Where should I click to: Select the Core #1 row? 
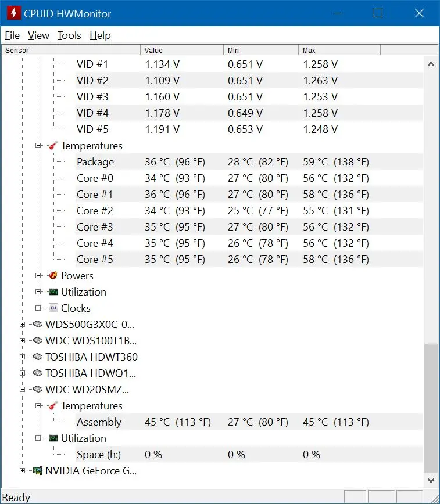[x=249, y=194]
